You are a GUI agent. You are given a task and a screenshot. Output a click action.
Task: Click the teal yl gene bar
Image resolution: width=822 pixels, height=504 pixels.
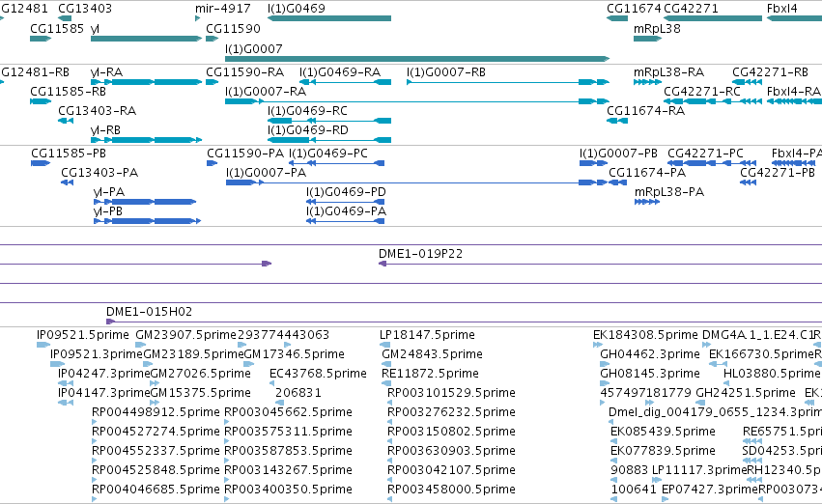coord(146,39)
